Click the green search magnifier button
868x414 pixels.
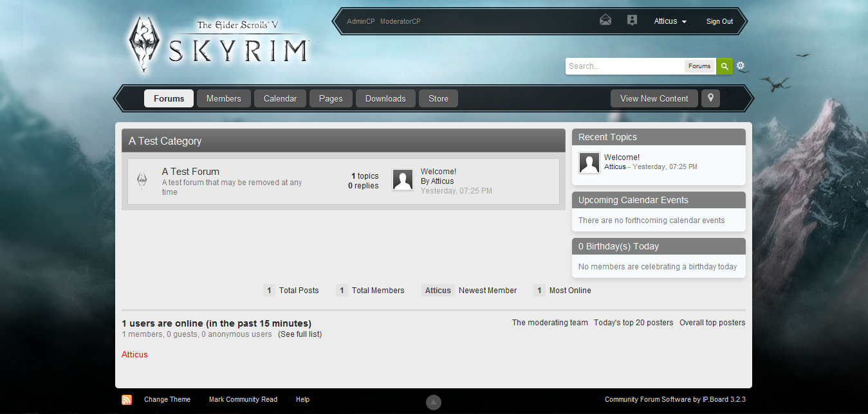tap(725, 66)
